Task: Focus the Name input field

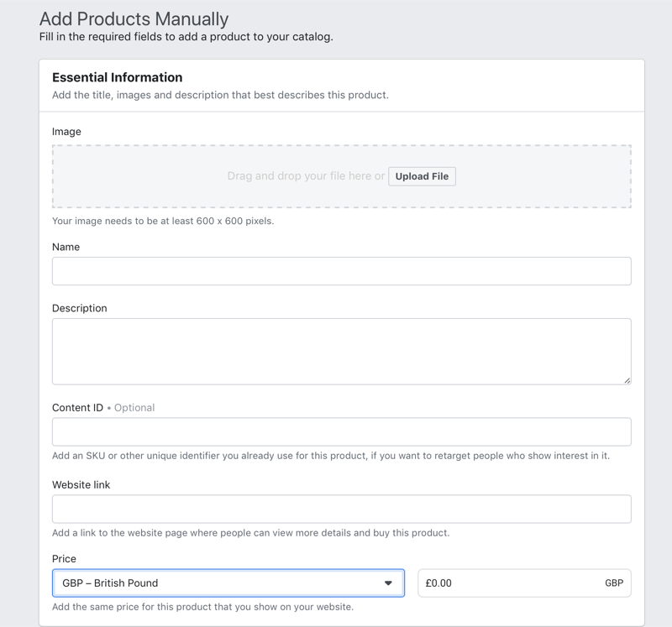Action: click(341, 271)
